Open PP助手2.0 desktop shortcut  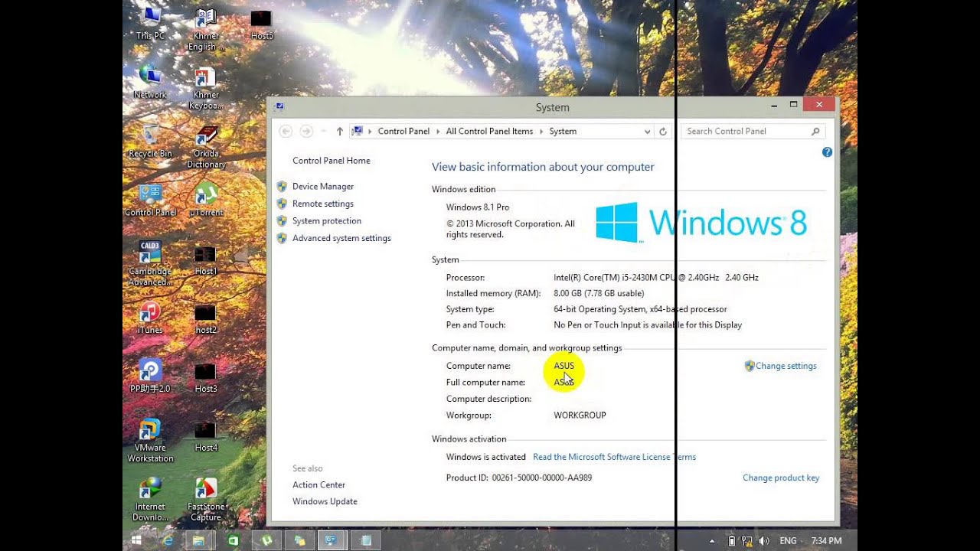point(150,377)
